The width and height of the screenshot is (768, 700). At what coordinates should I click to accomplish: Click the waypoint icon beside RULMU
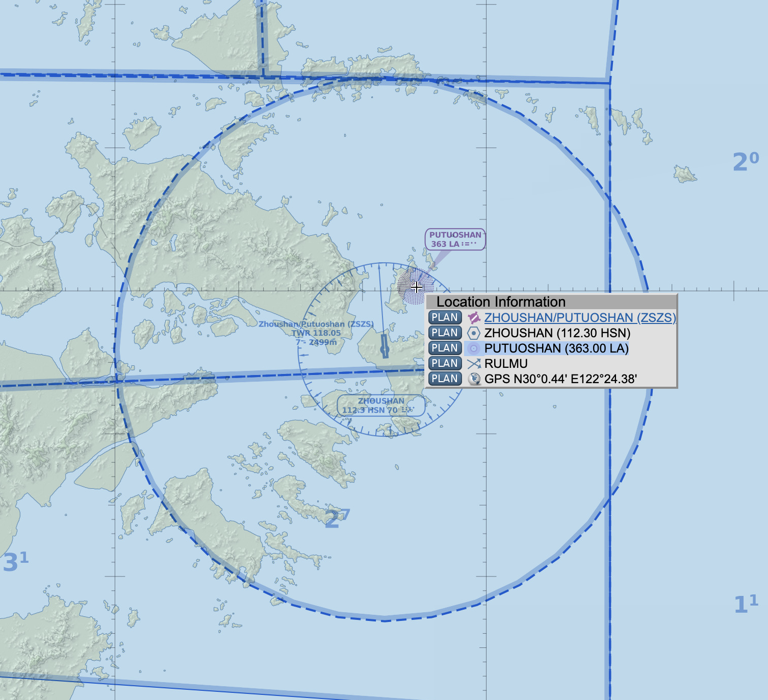pyautogui.click(x=474, y=364)
